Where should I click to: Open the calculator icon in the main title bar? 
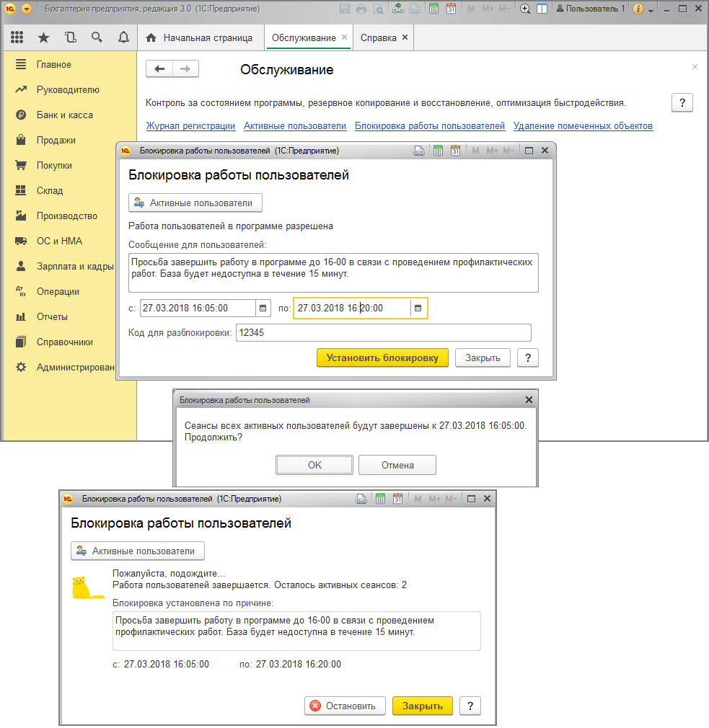point(433,9)
